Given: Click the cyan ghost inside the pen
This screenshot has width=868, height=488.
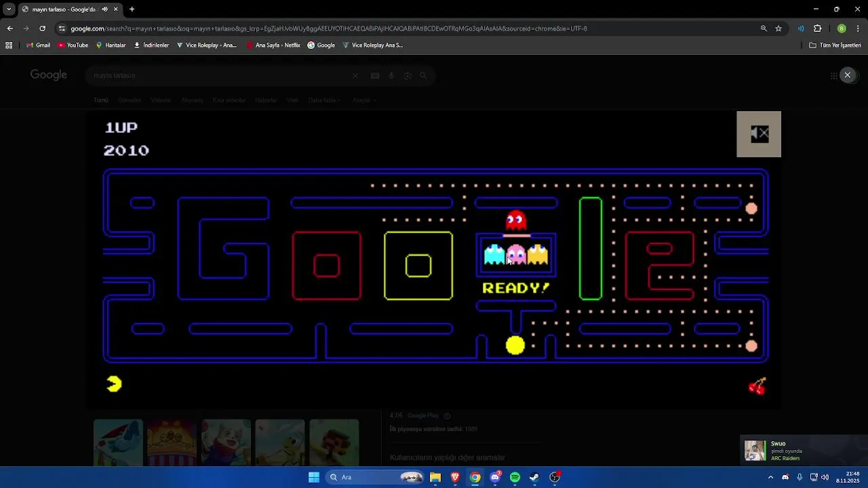Looking at the screenshot, I should click(494, 254).
